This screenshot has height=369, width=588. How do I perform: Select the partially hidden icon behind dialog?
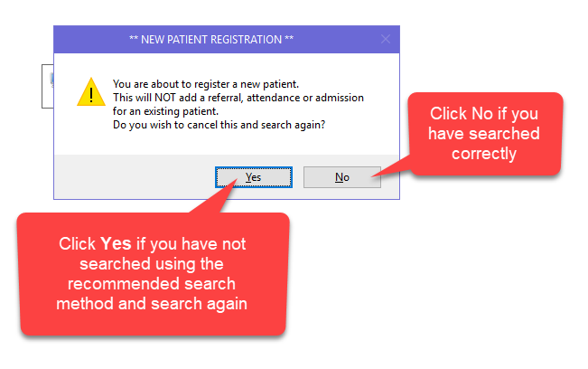51,80
